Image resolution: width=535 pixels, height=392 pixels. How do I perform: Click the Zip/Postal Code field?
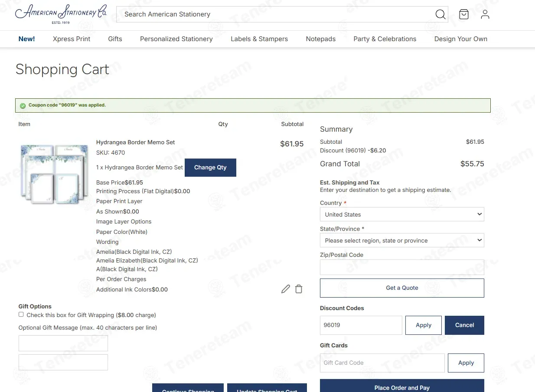(x=402, y=267)
